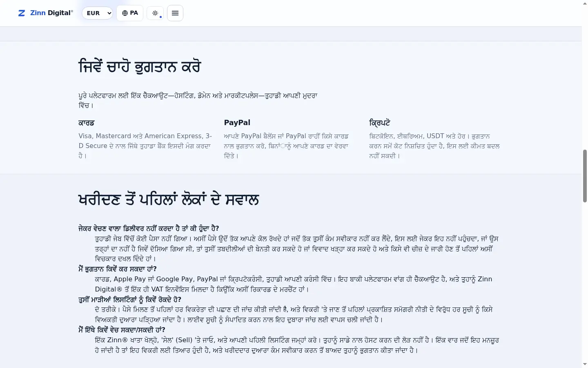The width and height of the screenshot is (588, 368).
Task: Click the 'PayPal' payment heading
Action: point(237,123)
